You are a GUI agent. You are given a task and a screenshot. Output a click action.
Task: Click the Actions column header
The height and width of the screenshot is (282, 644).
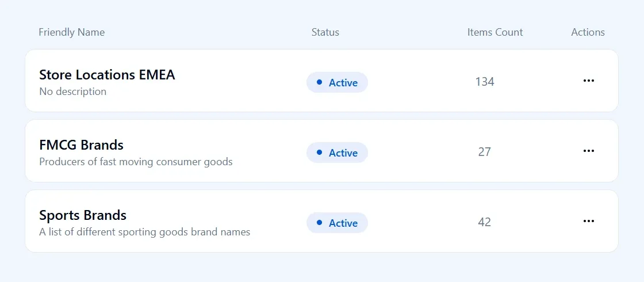coord(588,32)
